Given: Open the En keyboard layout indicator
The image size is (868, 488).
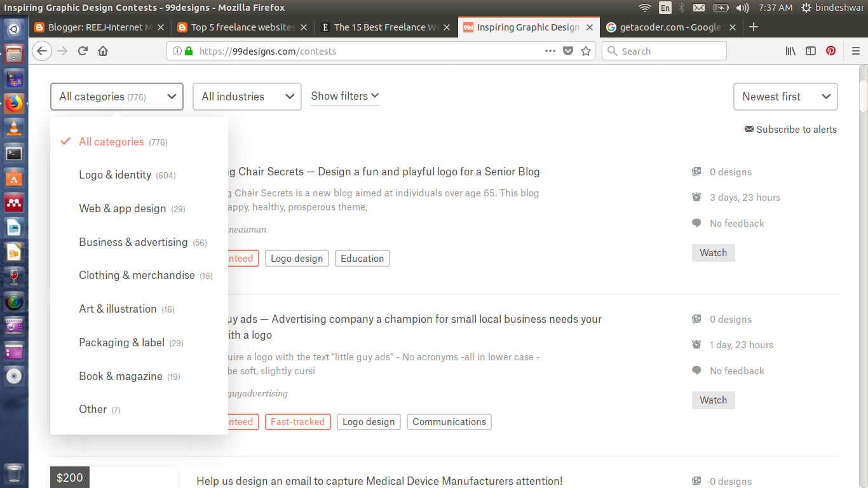Looking at the screenshot, I should point(665,8).
